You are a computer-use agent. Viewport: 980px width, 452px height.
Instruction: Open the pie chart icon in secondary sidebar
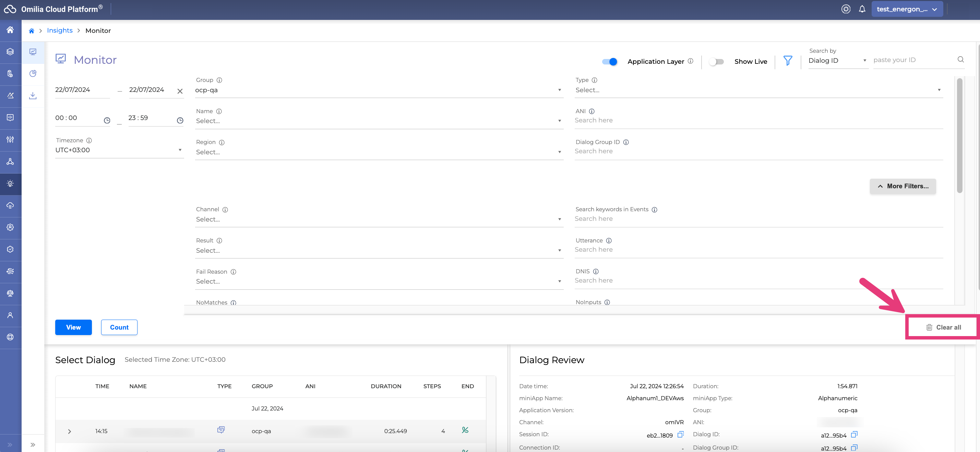pos(33,73)
